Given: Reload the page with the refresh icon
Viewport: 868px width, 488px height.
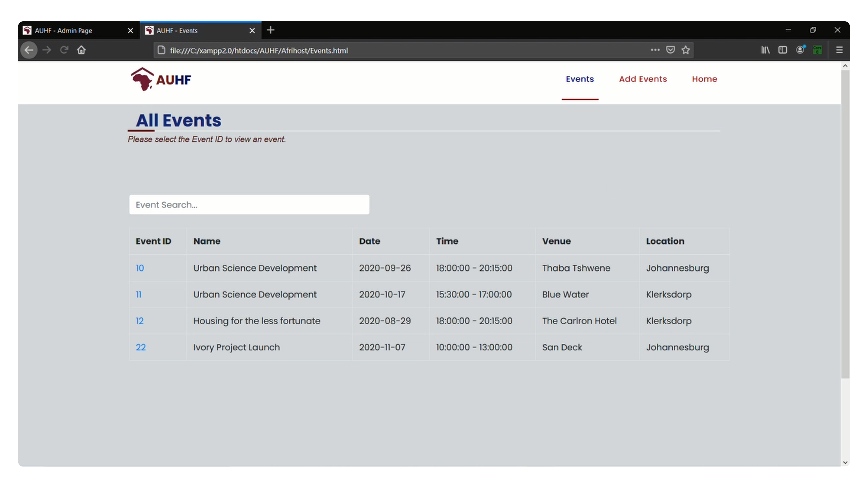Looking at the screenshot, I should (x=64, y=50).
